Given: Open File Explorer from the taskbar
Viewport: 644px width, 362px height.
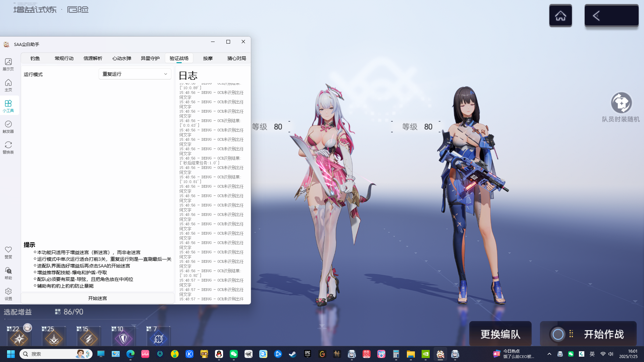Looking at the screenshot, I should coord(411,354).
